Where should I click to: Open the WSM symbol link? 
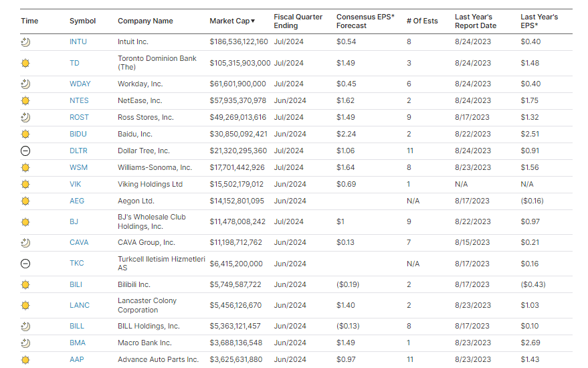[x=79, y=167]
